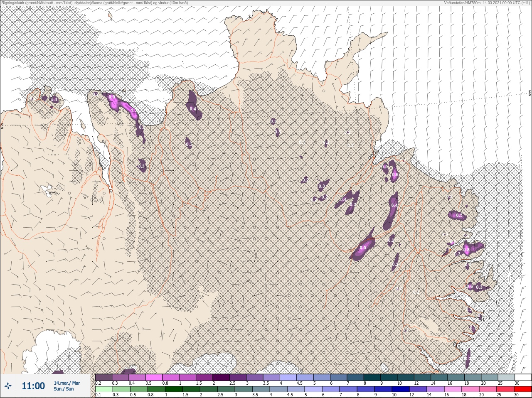Click the '25' label on the lower legend
Viewport: 532px width, 398px height.
499,395
